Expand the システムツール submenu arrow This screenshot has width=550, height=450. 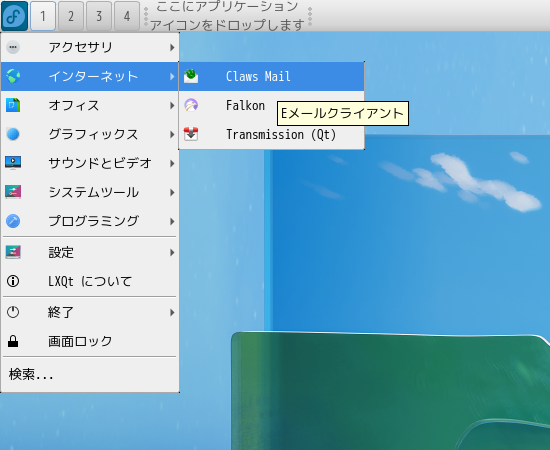[x=172, y=193]
